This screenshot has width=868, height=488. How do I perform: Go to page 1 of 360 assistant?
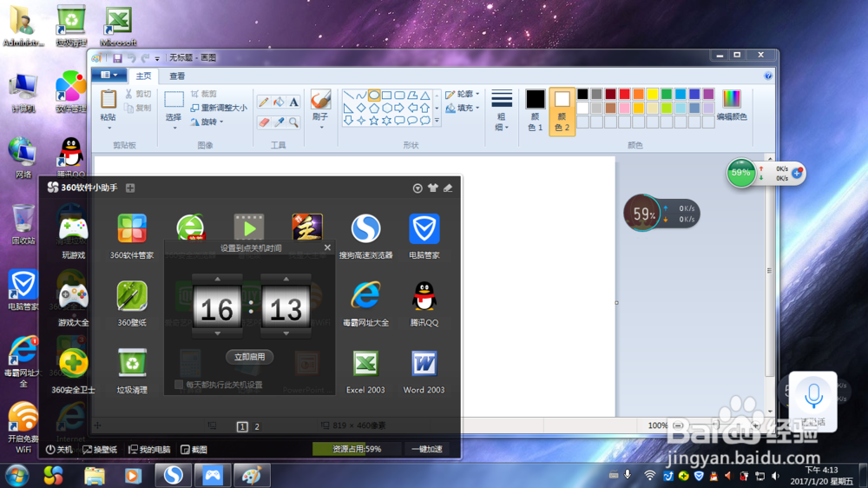[242, 426]
